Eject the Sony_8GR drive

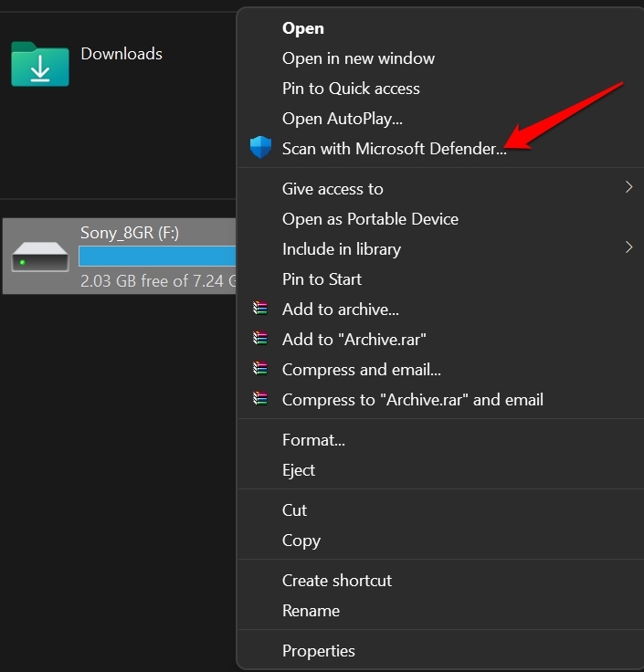pos(299,470)
